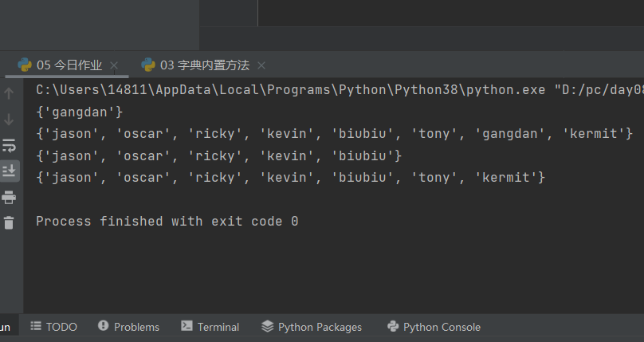This screenshot has height=342, width=644.
Task: Open the TODO tool window
Action: point(53,327)
